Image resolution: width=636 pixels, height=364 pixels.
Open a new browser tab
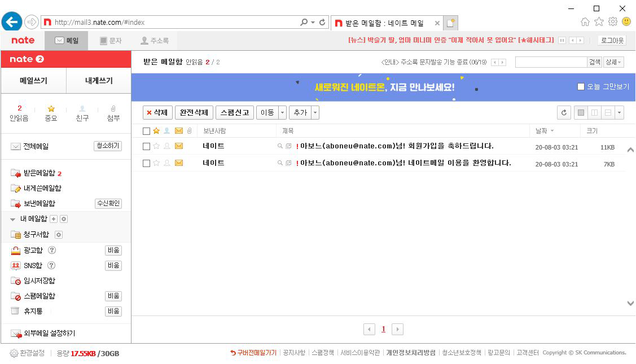451,23
